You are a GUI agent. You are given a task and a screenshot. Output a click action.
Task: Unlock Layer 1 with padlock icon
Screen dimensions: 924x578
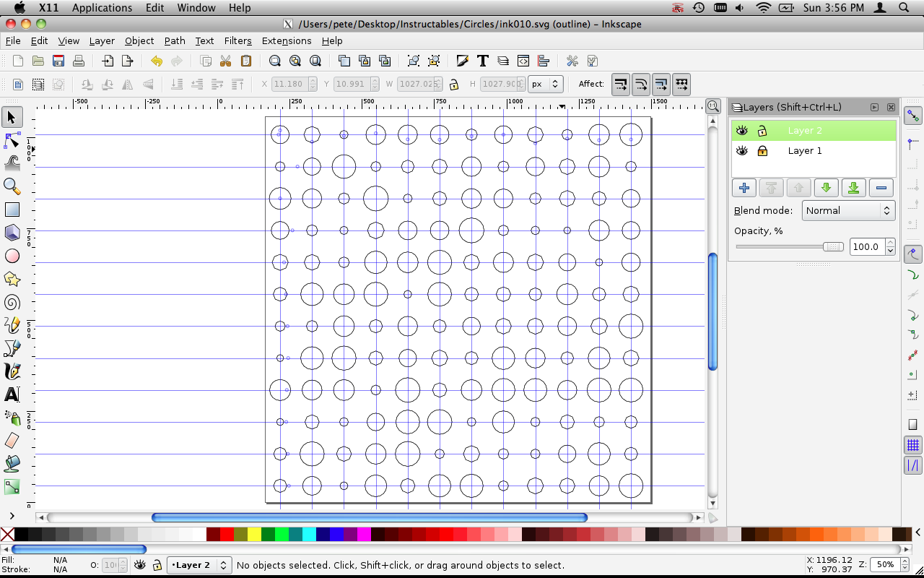point(762,151)
